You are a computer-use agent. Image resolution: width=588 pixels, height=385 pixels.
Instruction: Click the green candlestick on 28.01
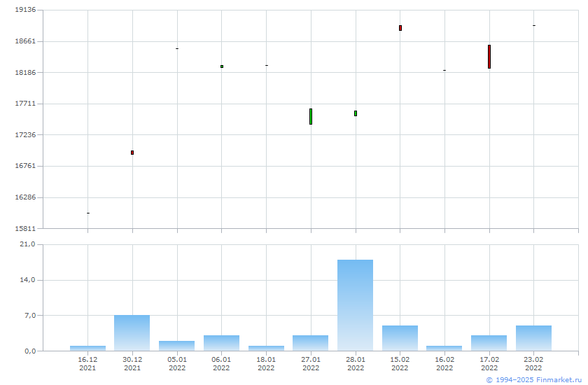click(x=356, y=113)
